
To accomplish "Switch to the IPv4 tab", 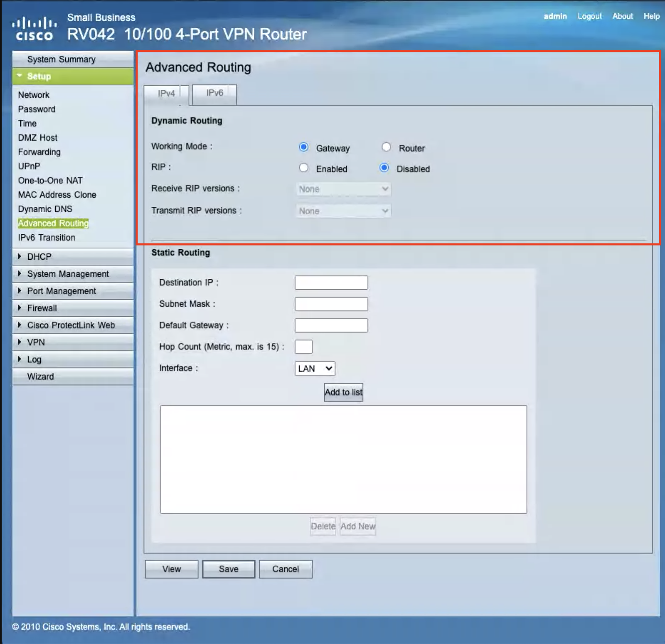I will (x=166, y=95).
